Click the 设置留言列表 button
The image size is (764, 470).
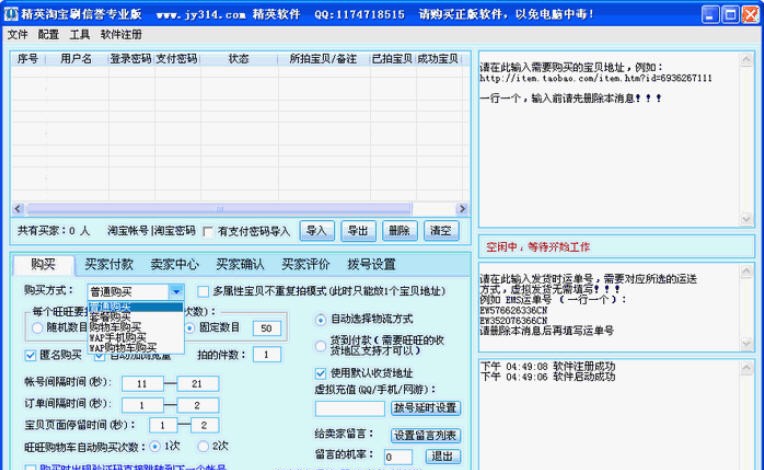tap(425, 435)
